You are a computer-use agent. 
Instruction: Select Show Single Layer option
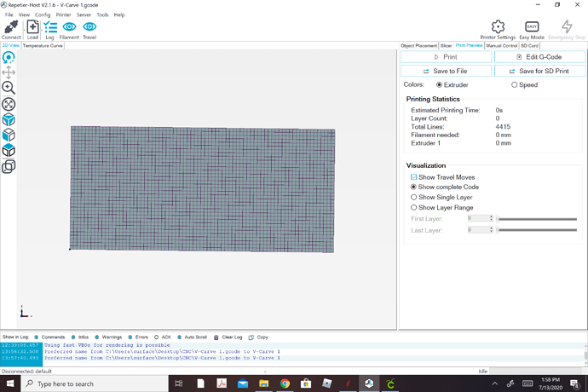point(413,198)
